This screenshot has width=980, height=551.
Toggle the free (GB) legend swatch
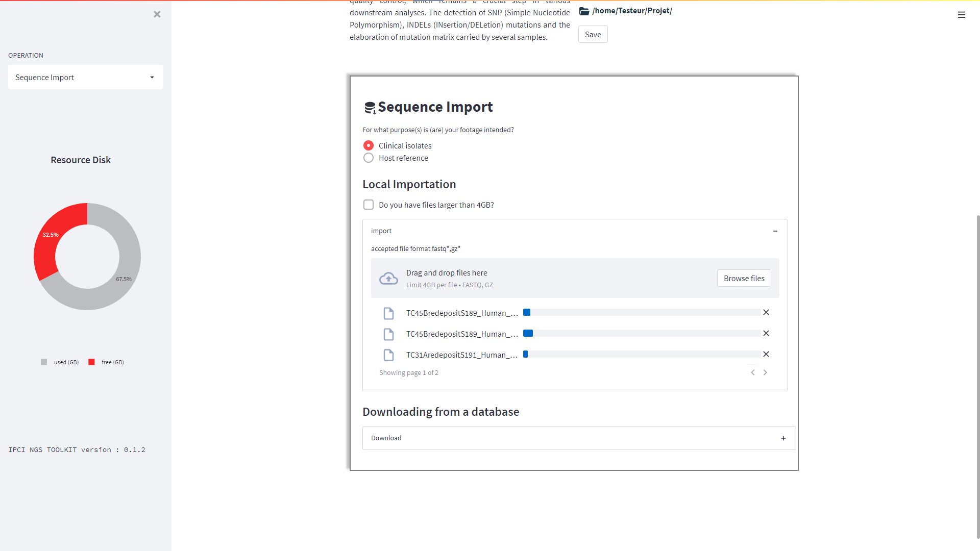(x=91, y=362)
